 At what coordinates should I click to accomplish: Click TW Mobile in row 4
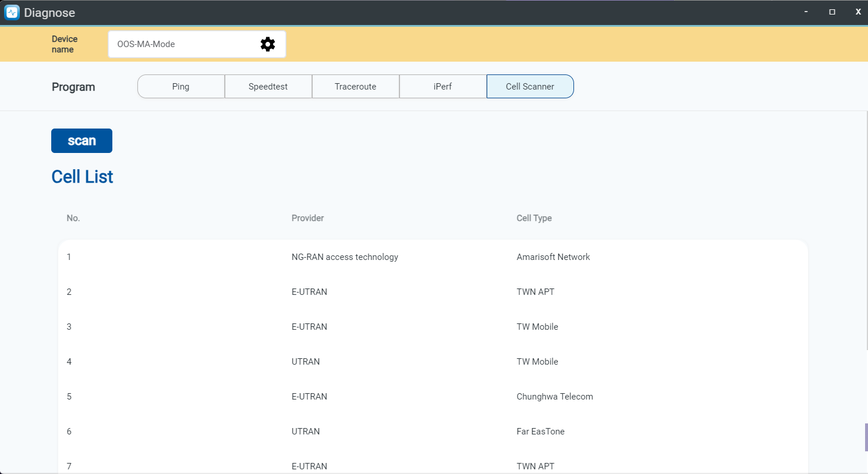click(537, 362)
